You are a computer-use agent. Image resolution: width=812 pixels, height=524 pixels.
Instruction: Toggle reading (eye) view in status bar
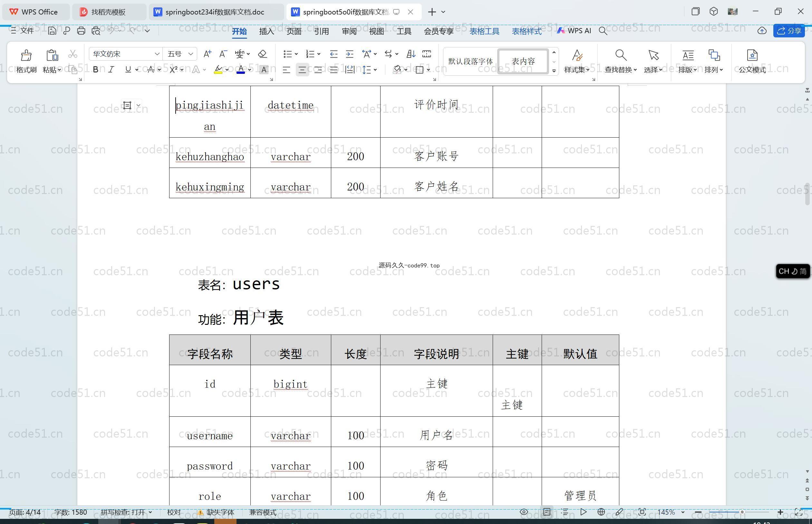(x=524, y=512)
